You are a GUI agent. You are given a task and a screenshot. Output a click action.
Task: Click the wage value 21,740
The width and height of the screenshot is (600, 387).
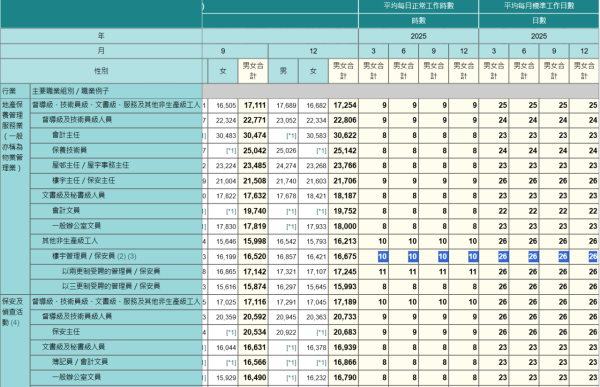coord(286,181)
